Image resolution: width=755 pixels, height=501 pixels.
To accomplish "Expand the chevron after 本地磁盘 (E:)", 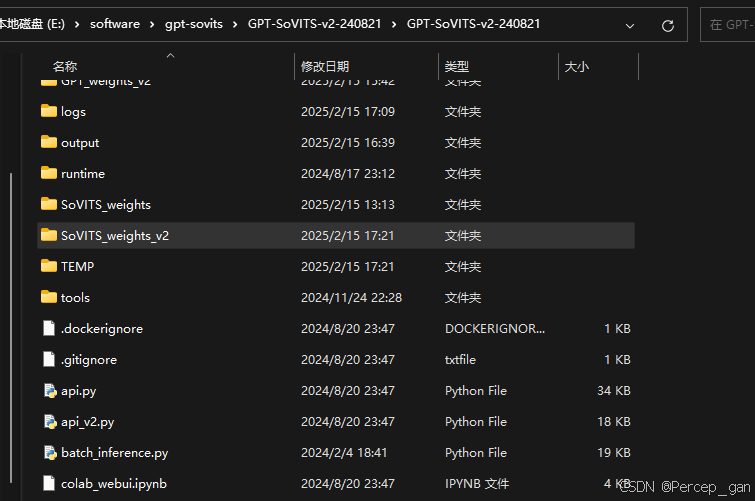I will point(77,24).
